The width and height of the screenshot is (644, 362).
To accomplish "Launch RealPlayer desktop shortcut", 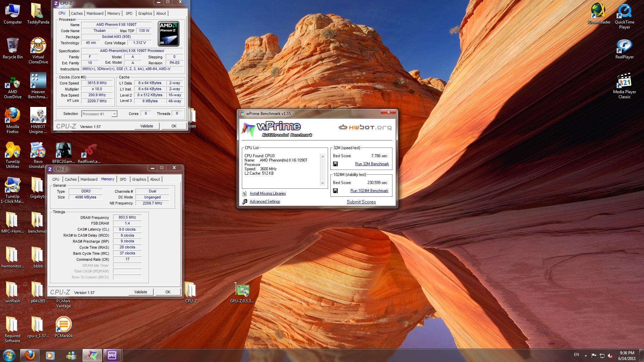I will point(624,49).
